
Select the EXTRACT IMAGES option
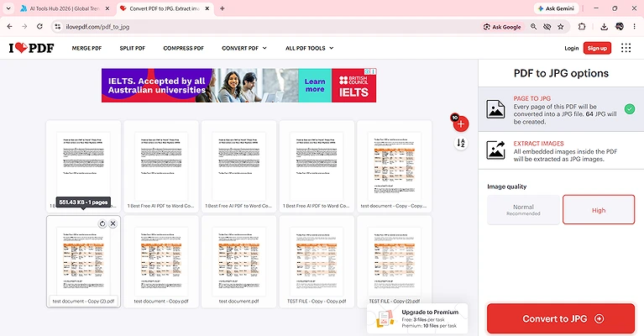click(561, 150)
